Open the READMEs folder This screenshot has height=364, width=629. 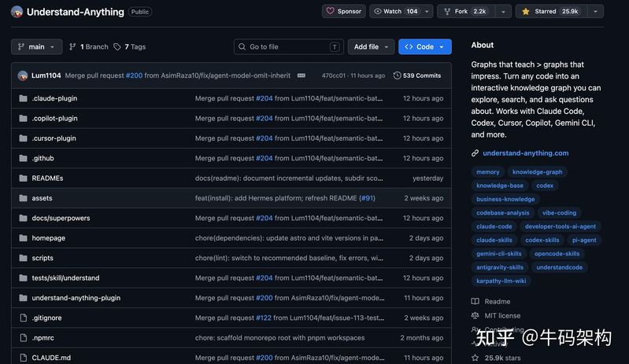(47, 178)
